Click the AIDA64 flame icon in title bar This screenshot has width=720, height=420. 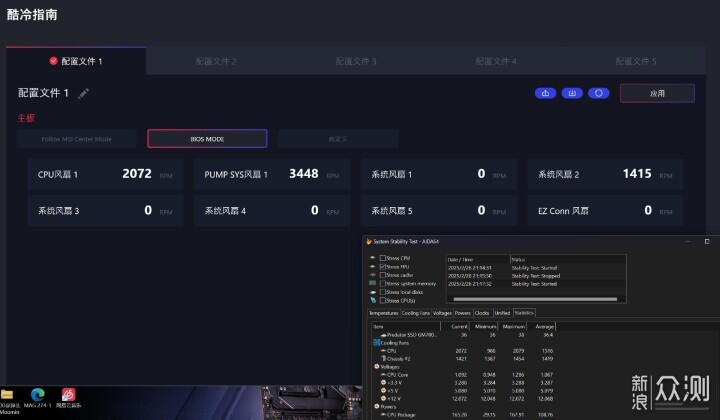point(369,241)
